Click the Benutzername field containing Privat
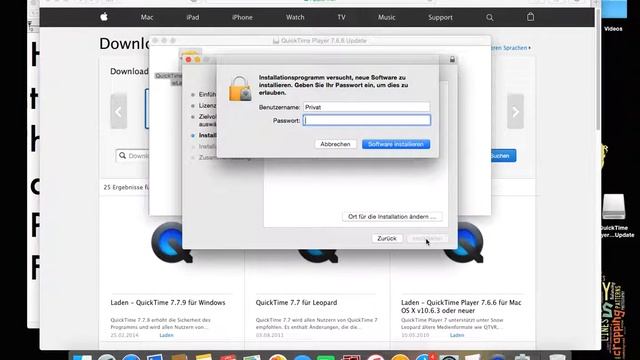The width and height of the screenshot is (640, 360). (367, 107)
